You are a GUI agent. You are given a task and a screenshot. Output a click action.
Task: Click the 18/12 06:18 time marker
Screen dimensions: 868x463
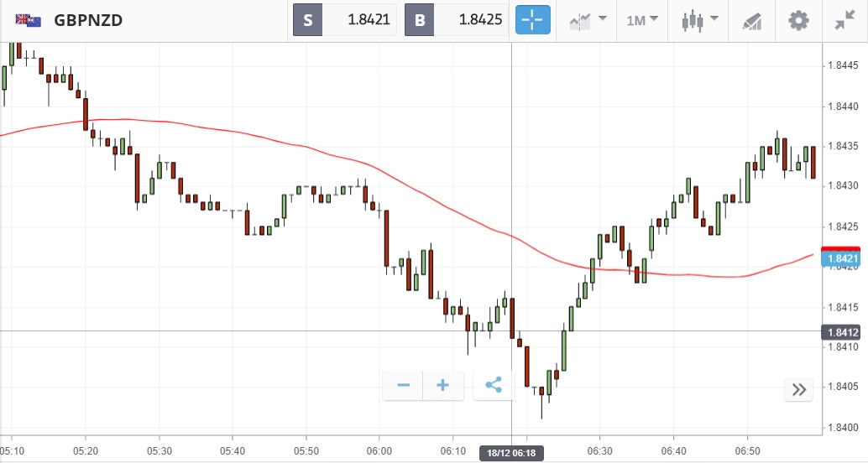[x=512, y=453]
